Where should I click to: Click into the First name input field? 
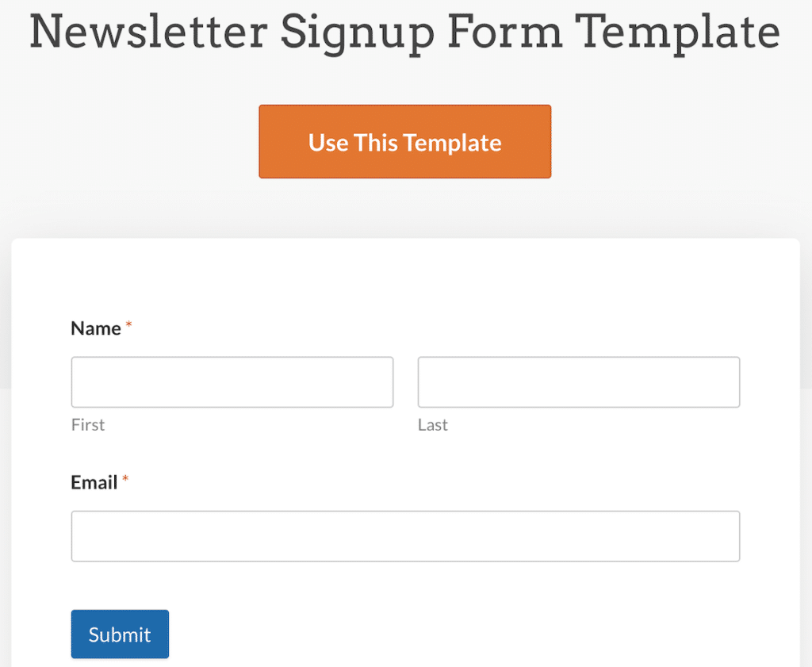click(x=232, y=381)
